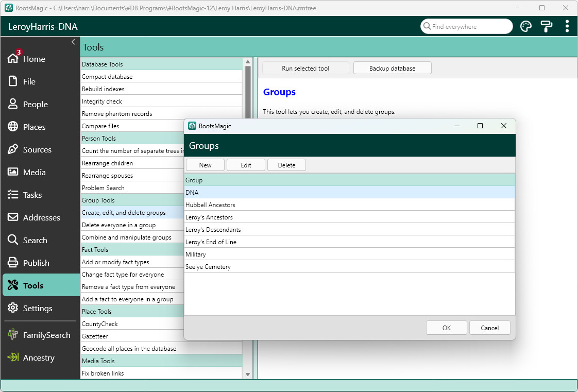578x392 pixels.
Task: Select Remove phantom records tool
Action: point(161,113)
